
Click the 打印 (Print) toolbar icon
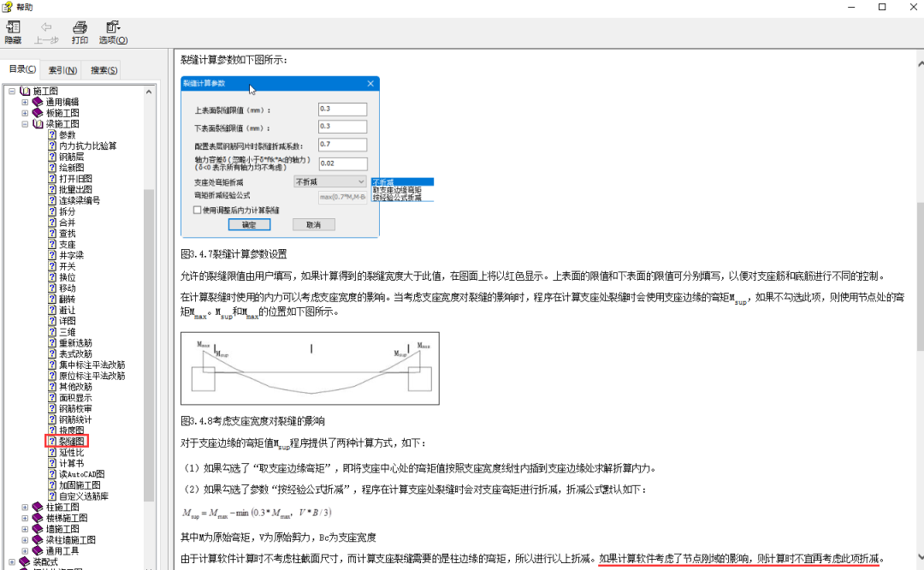pyautogui.click(x=79, y=32)
